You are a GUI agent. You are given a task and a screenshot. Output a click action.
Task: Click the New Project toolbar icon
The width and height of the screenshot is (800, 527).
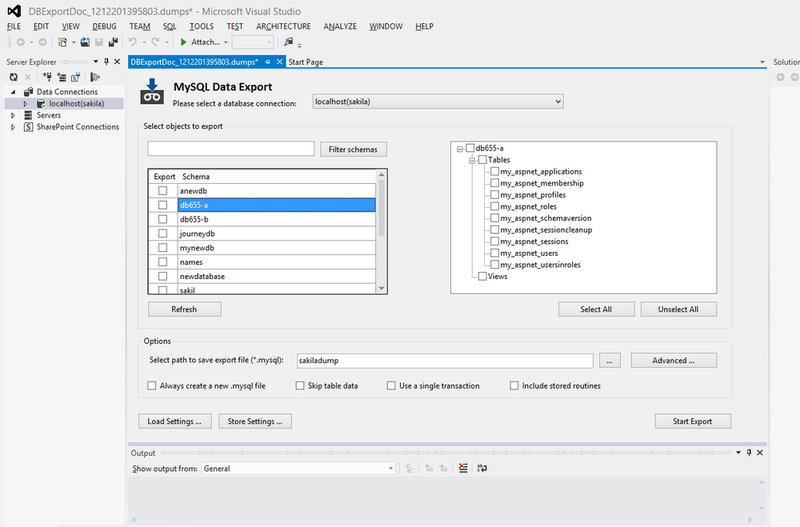pyautogui.click(x=62, y=42)
